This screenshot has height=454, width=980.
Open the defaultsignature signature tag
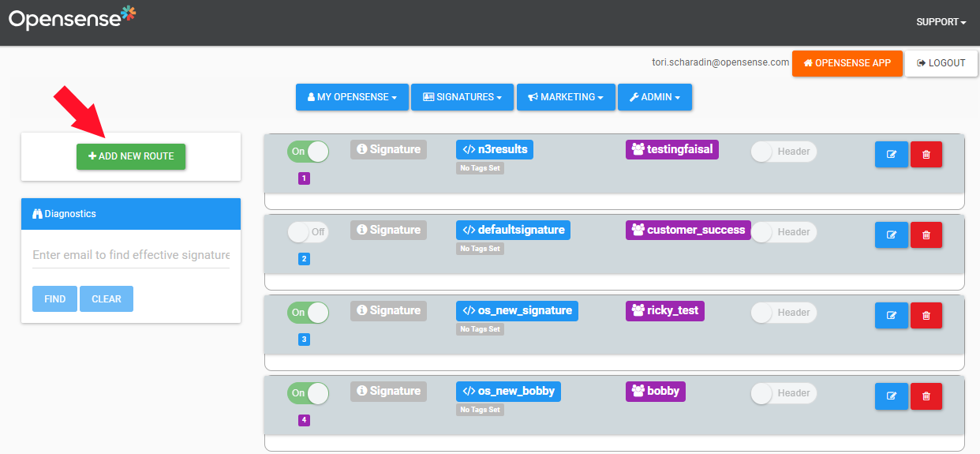(x=513, y=230)
